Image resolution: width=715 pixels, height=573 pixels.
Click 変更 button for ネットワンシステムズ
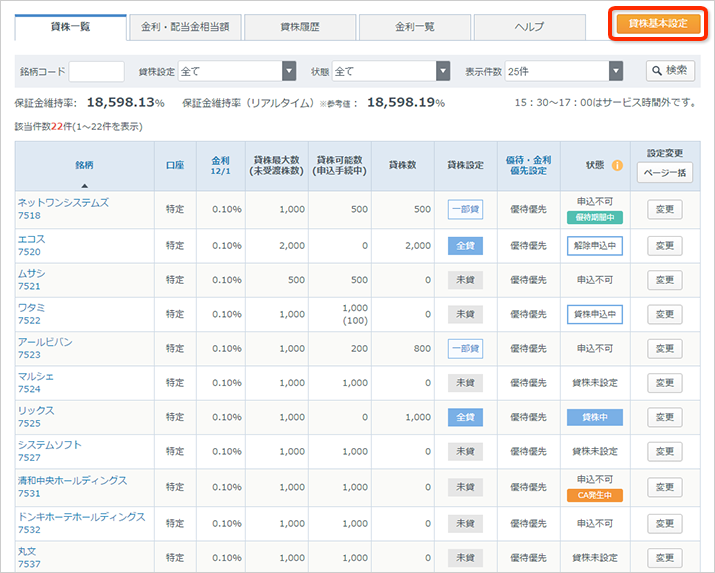pyautogui.click(x=665, y=210)
